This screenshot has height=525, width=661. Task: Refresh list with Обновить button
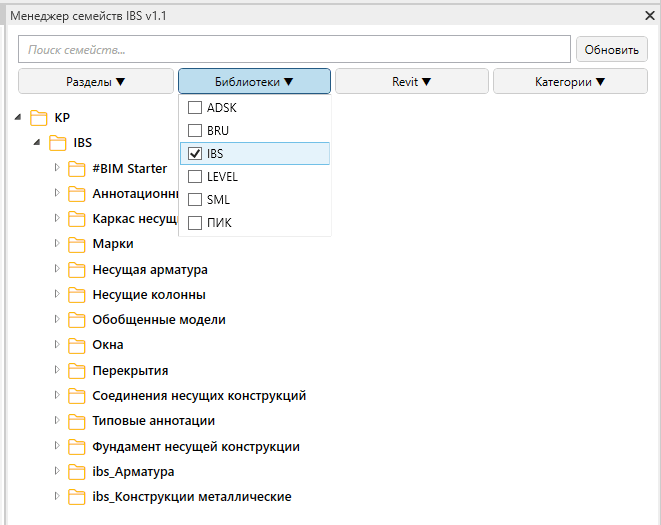coord(612,49)
